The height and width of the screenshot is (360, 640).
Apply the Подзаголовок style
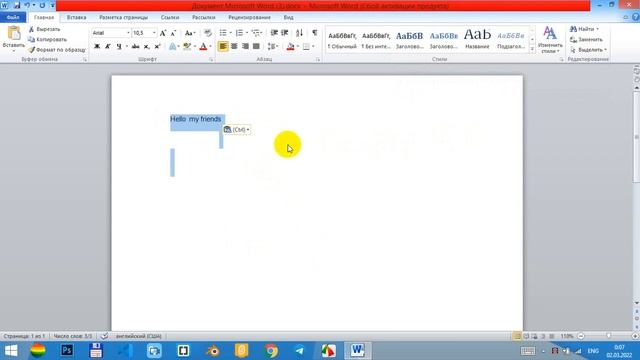click(x=511, y=40)
